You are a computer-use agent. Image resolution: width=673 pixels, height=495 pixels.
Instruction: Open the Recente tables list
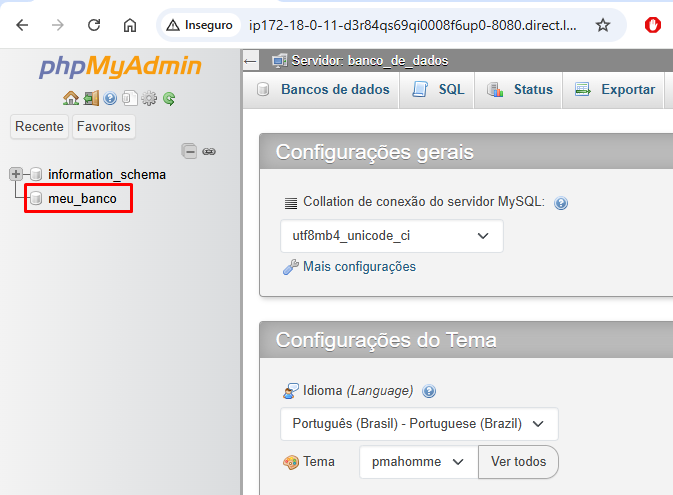[x=39, y=127]
